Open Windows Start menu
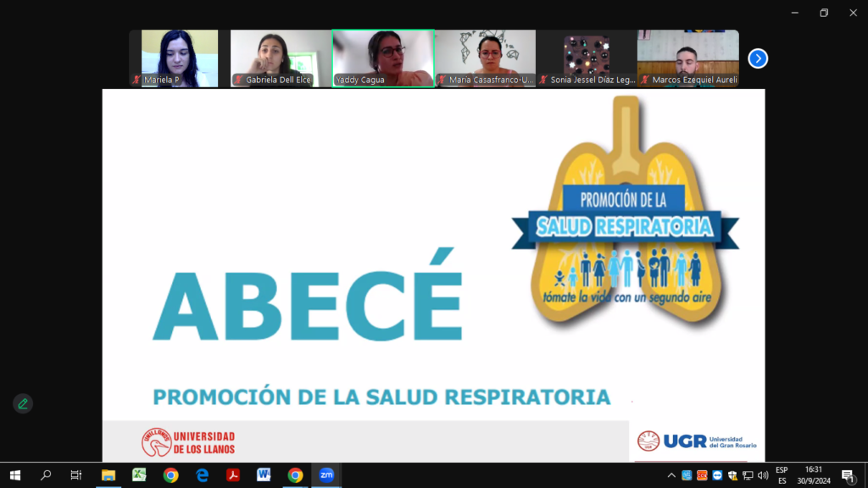This screenshot has width=868, height=488. pyautogui.click(x=15, y=475)
